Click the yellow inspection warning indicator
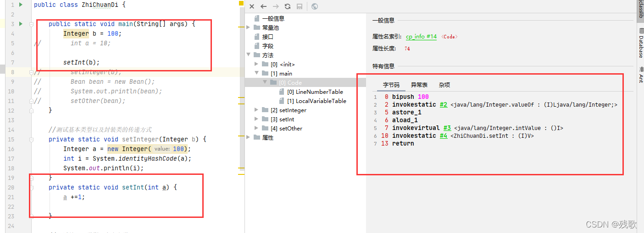 tap(241, 3)
